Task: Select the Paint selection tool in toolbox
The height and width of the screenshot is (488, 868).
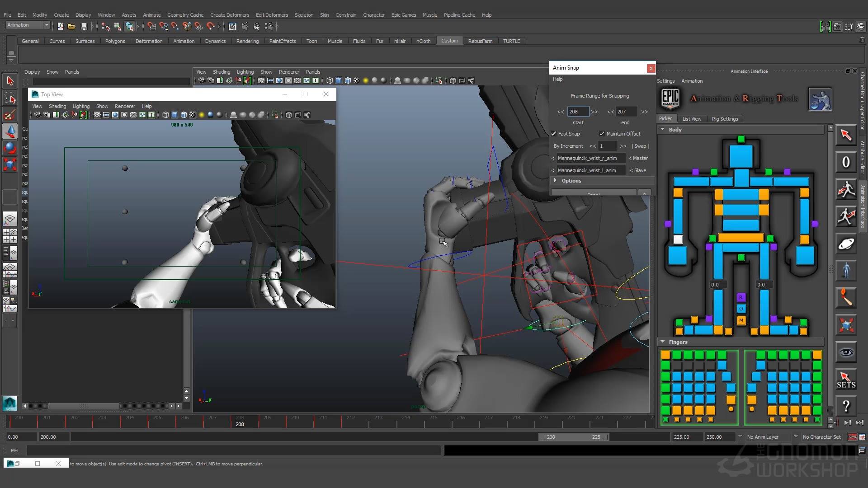Action: click(10, 114)
